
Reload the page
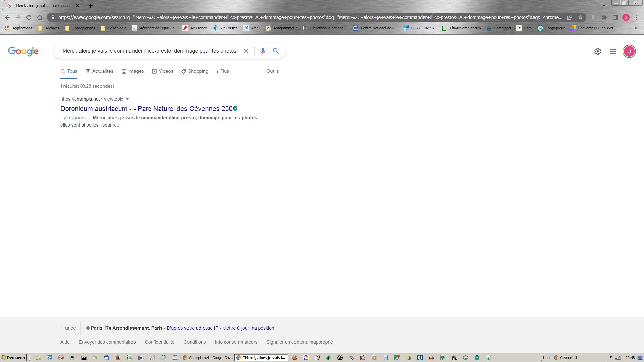click(x=29, y=17)
